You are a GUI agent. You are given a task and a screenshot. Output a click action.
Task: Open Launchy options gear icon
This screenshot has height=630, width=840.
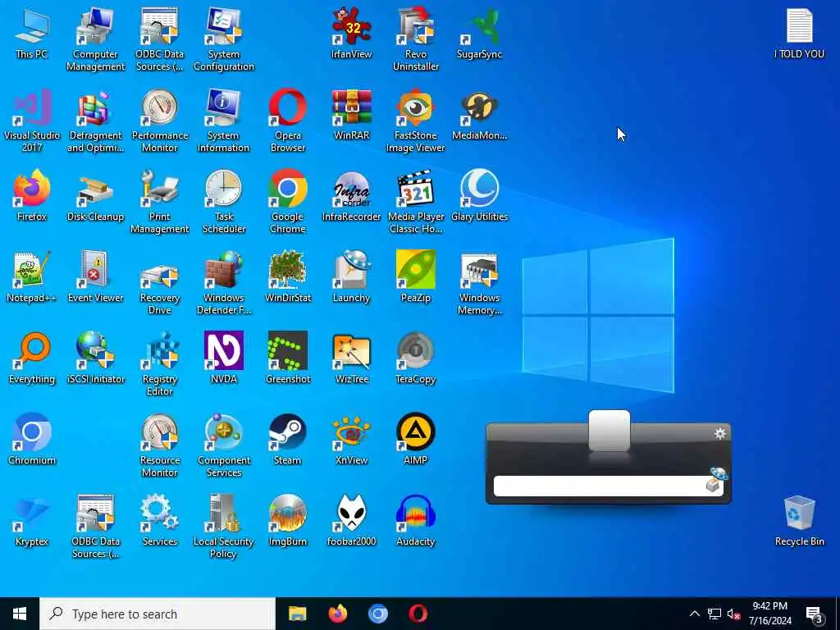(x=720, y=433)
